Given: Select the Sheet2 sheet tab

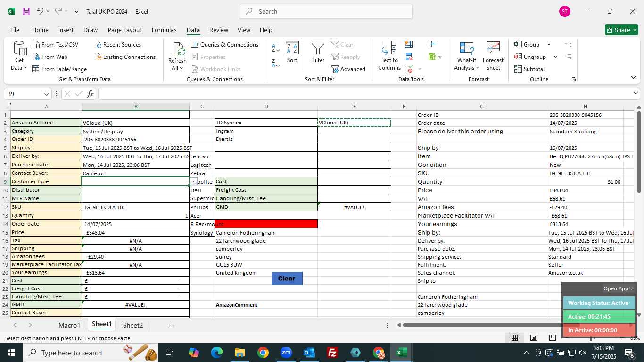Looking at the screenshot, I should click(x=133, y=325).
